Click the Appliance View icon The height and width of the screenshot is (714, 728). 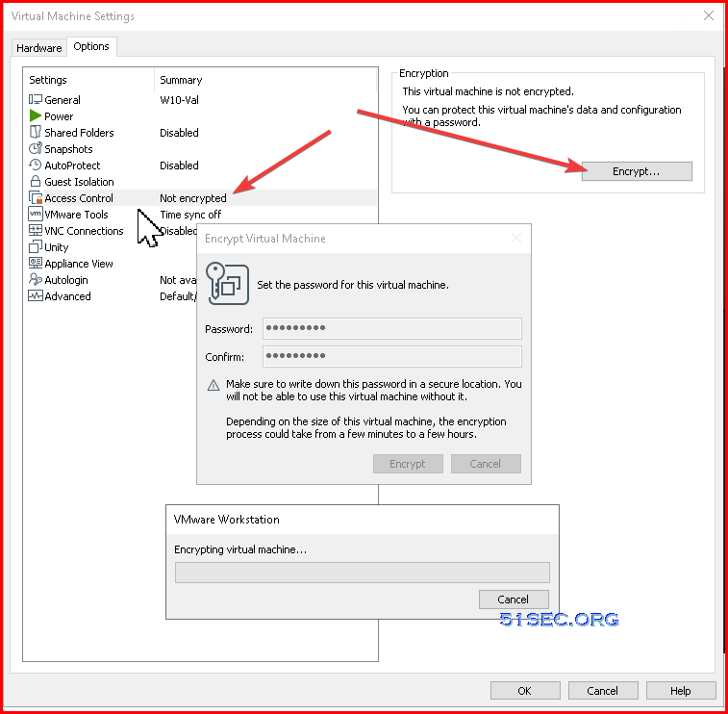[x=36, y=263]
